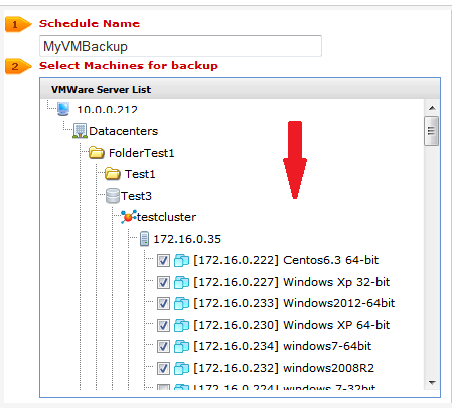Viewport: 452px width, 408px height.
Task: Click the testcluster cluster icon
Action: 129,217
